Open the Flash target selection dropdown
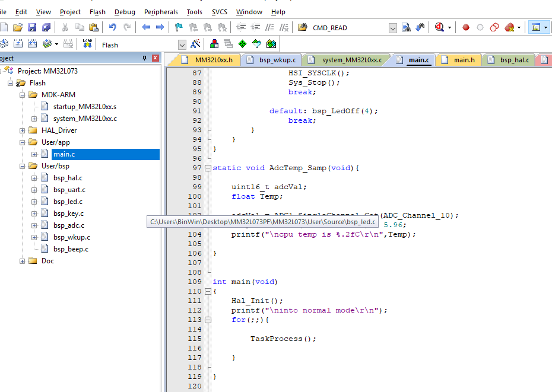This screenshot has width=552, height=392. pos(182,44)
